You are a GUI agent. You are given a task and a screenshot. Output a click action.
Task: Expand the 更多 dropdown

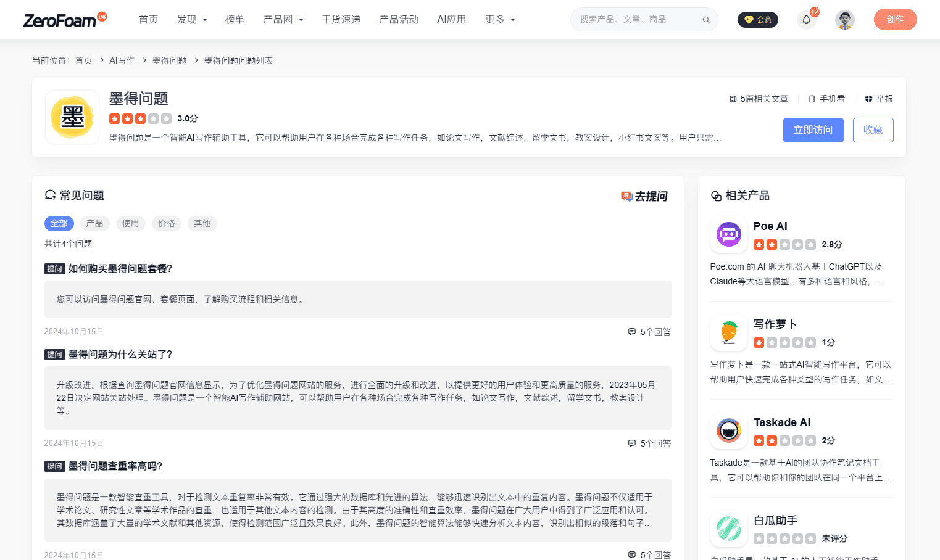tap(500, 19)
